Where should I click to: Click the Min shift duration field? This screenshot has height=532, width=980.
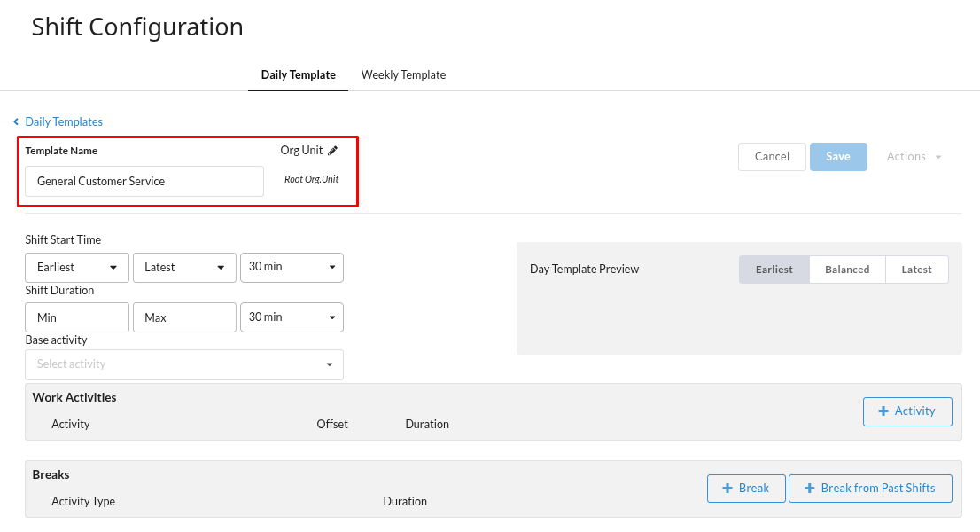(78, 317)
